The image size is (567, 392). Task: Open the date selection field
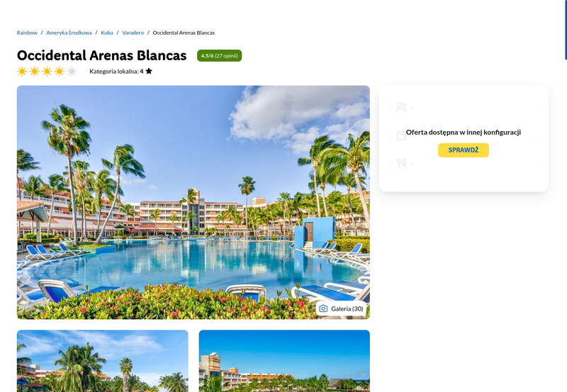click(464, 135)
